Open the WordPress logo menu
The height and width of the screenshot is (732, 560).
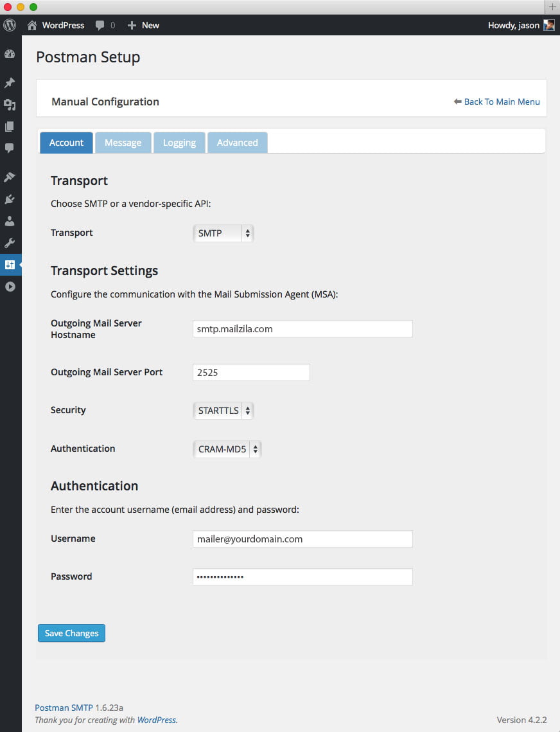click(x=10, y=25)
